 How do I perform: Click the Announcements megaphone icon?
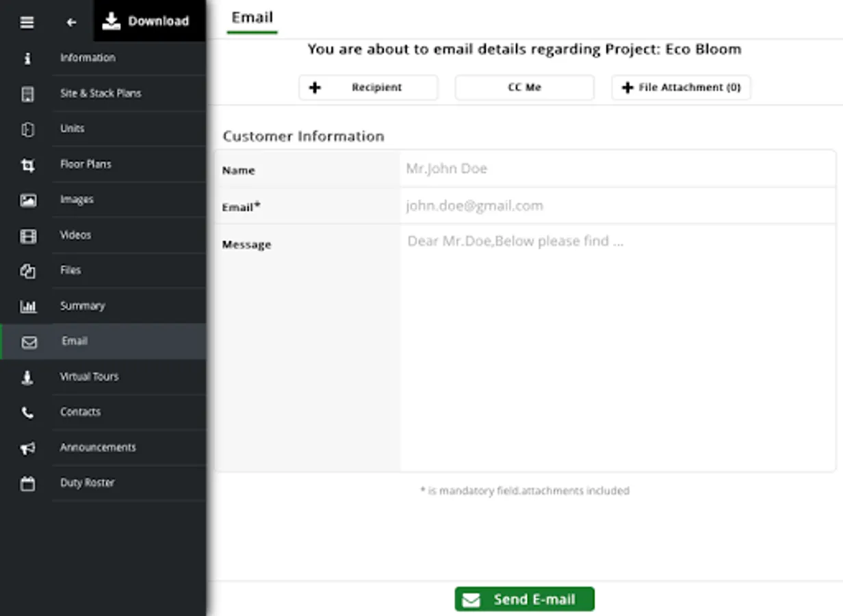pyautogui.click(x=27, y=448)
